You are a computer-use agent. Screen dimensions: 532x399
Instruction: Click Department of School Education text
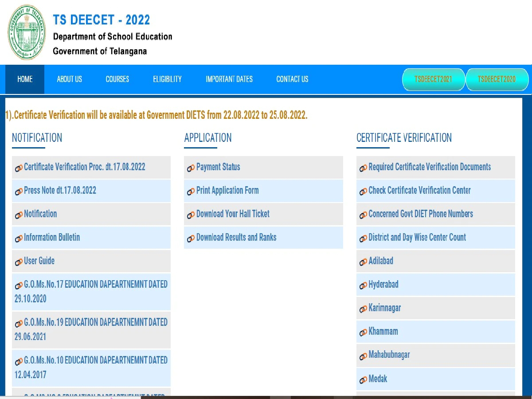[x=113, y=37]
